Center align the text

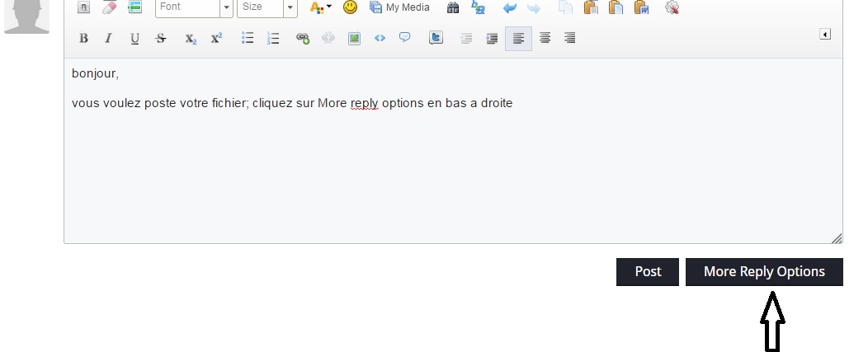click(x=545, y=38)
